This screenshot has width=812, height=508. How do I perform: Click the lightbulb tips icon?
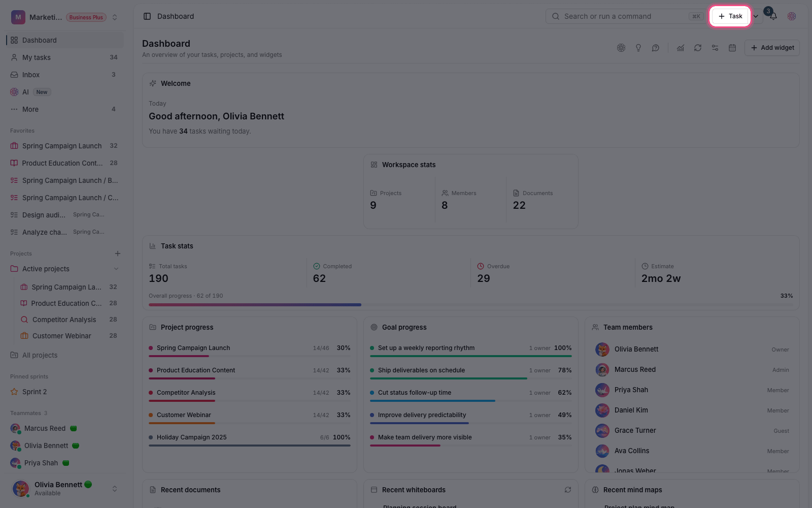tap(638, 48)
